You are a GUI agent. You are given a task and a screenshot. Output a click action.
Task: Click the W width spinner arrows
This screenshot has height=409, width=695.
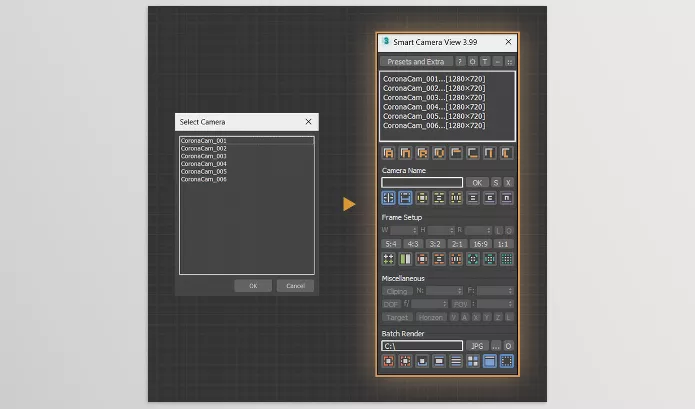pyautogui.click(x=414, y=230)
